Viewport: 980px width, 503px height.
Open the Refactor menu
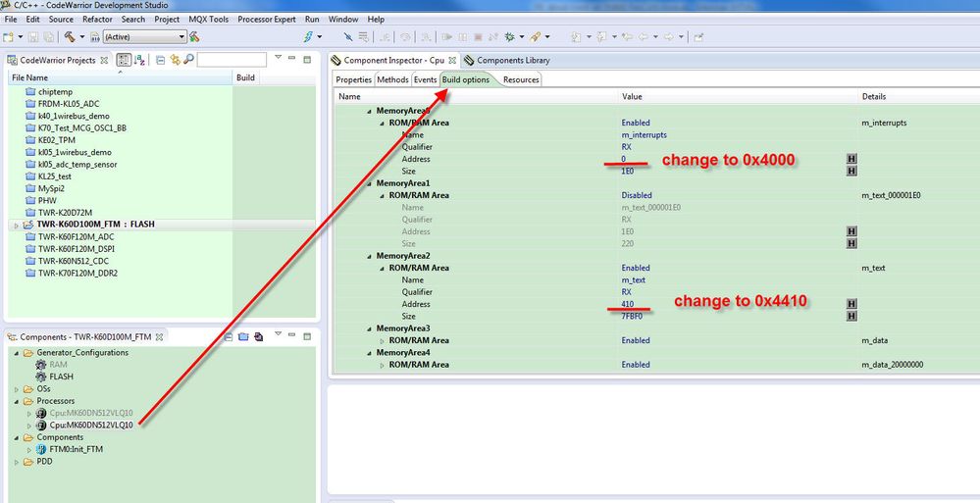click(97, 20)
